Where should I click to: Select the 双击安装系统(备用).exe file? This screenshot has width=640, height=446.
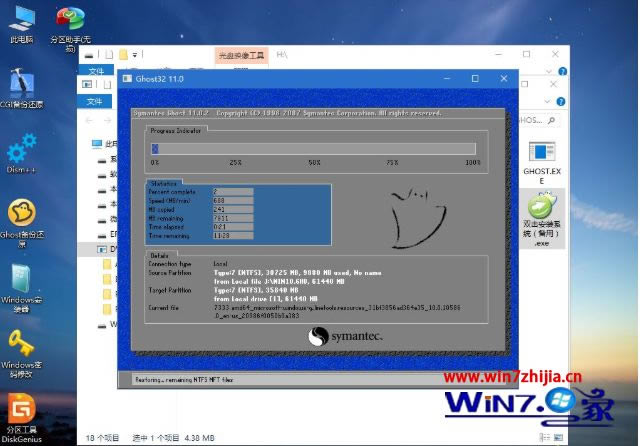tap(542, 220)
